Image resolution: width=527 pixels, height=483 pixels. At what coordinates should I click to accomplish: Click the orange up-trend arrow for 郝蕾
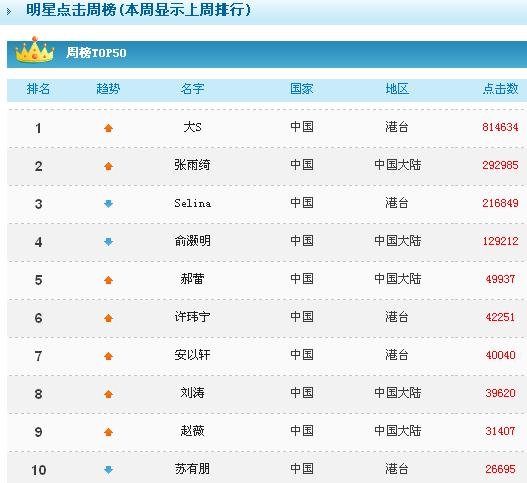point(108,280)
